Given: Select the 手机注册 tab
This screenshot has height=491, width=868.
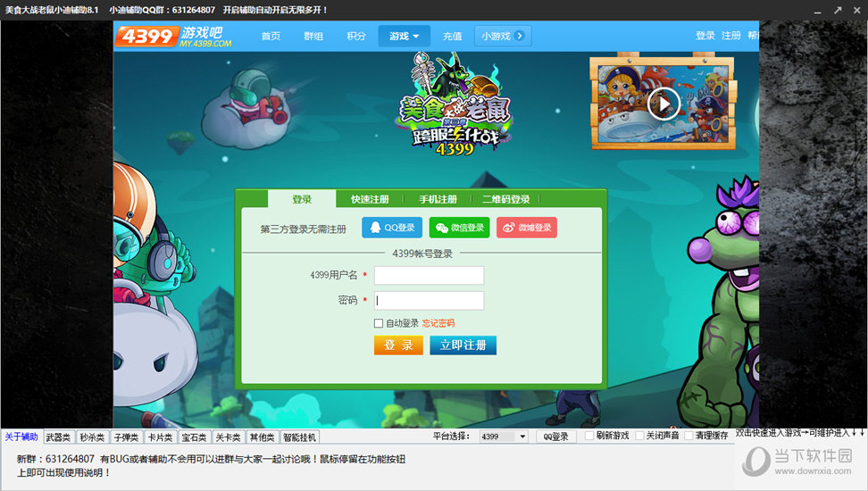Looking at the screenshot, I should point(438,199).
